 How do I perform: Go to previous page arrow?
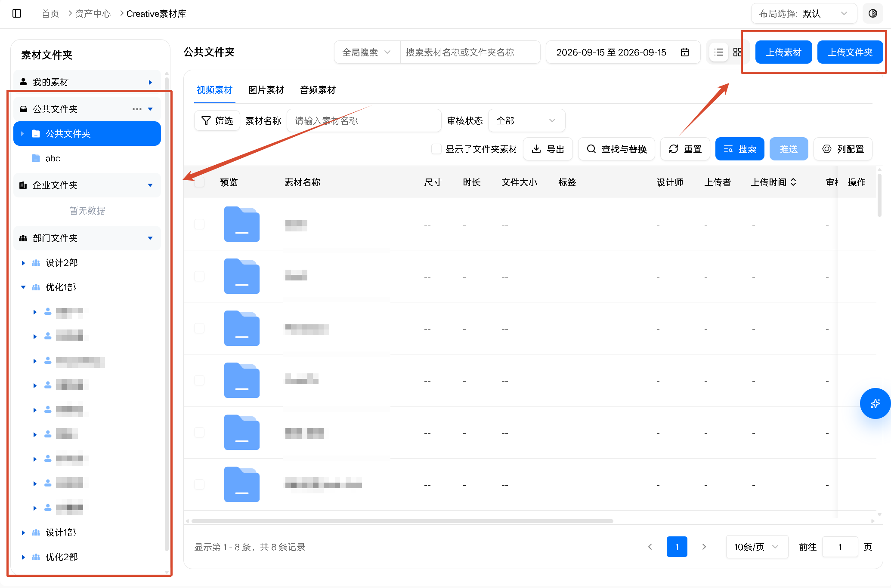coord(650,547)
